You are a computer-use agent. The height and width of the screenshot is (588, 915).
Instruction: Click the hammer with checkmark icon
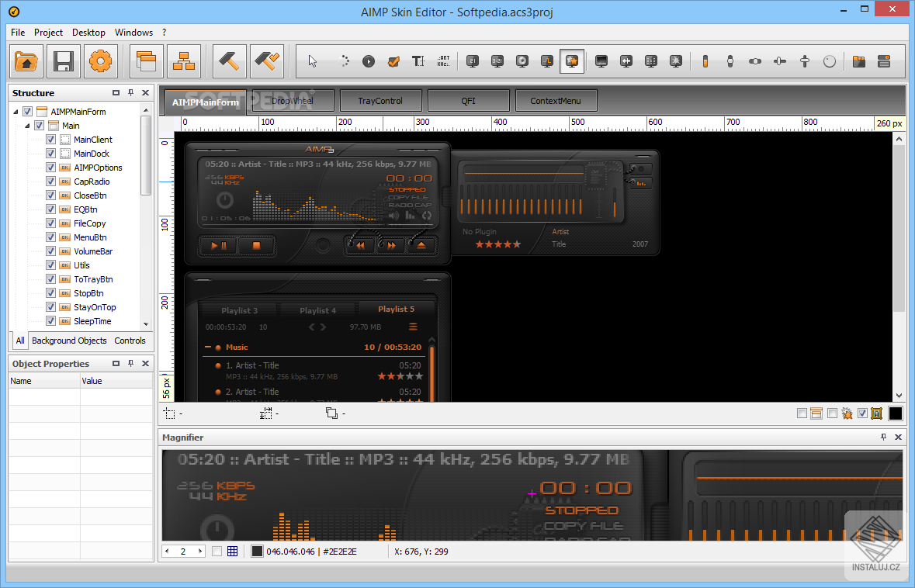(x=266, y=61)
